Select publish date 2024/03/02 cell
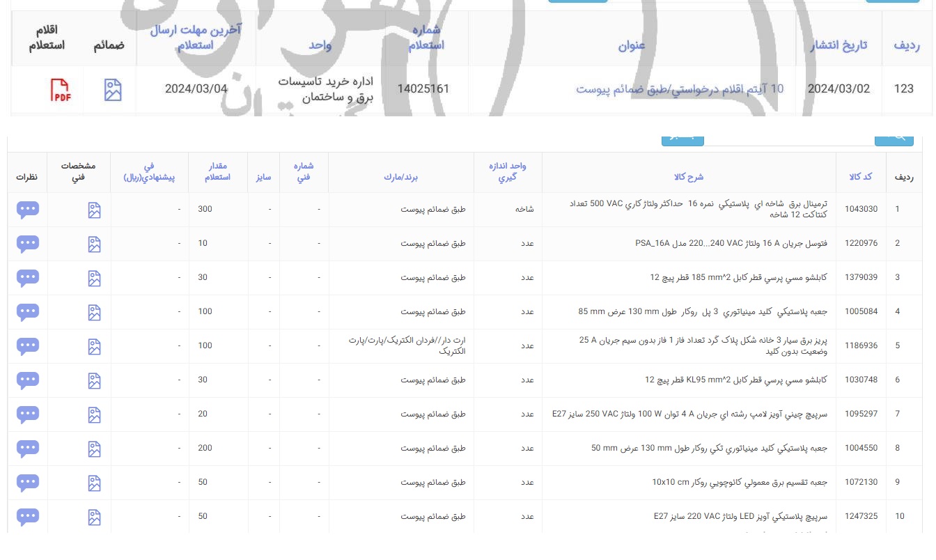Screen dimensions: 936x560 tap(838, 89)
